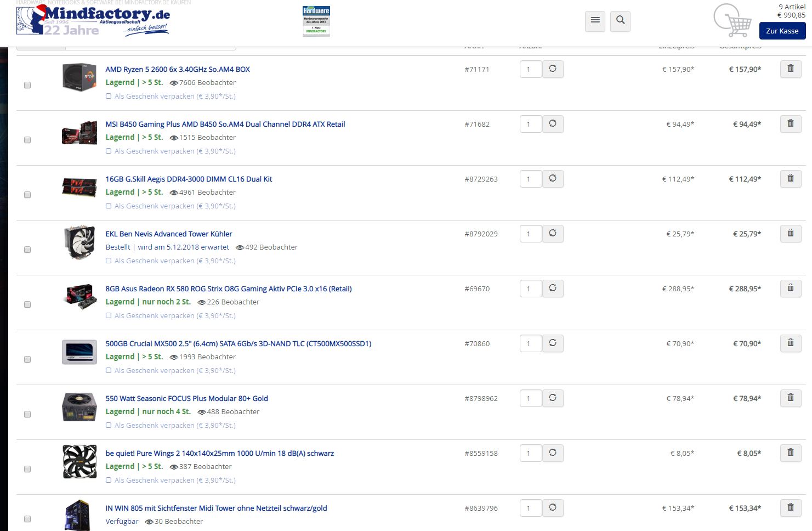812x531 pixels.
Task: Refresh quantity for AMD Ryzen 5 2600
Action: (553, 69)
